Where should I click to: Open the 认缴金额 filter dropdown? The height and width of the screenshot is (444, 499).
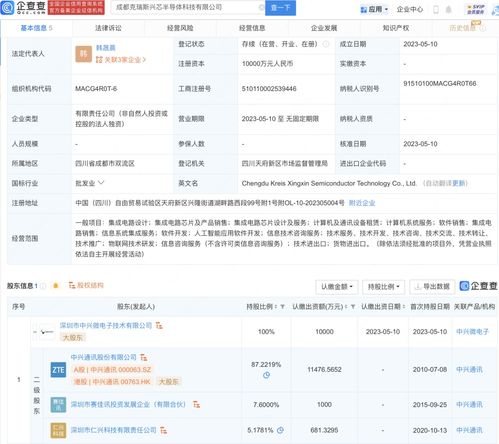point(337,287)
